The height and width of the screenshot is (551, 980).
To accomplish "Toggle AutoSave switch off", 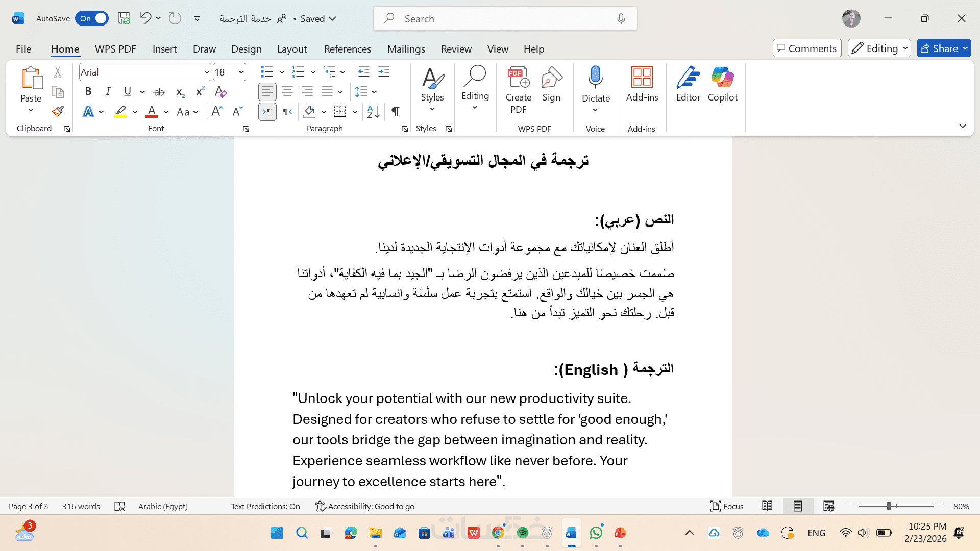I will 92,18.
